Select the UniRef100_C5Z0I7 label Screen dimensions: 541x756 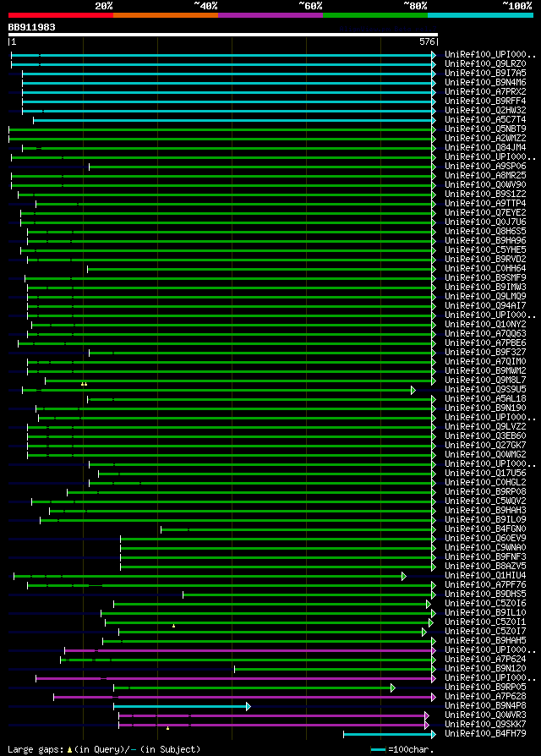[x=485, y=632]
